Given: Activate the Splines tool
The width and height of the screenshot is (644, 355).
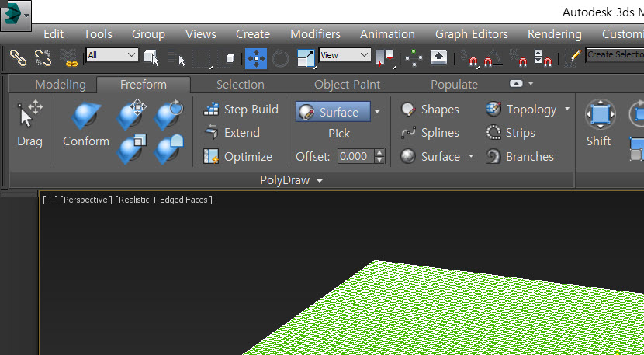Looking at the screenshot, I should tap(430, 133).
